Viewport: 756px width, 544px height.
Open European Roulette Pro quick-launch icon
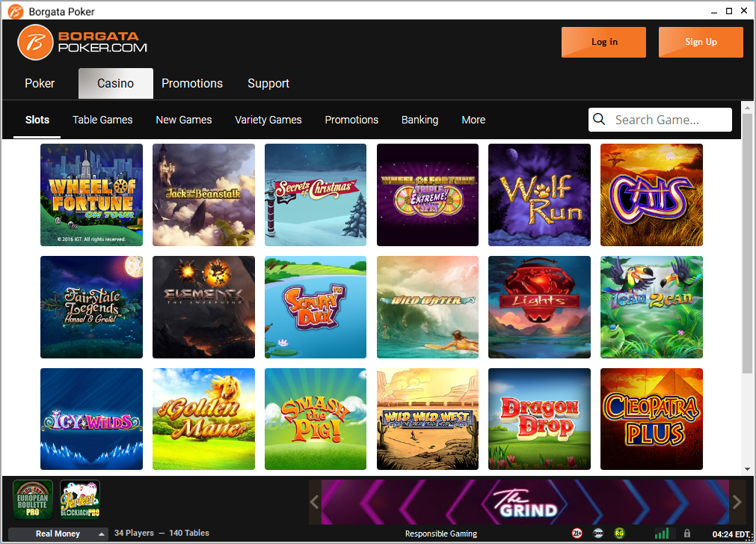(33, 500)
